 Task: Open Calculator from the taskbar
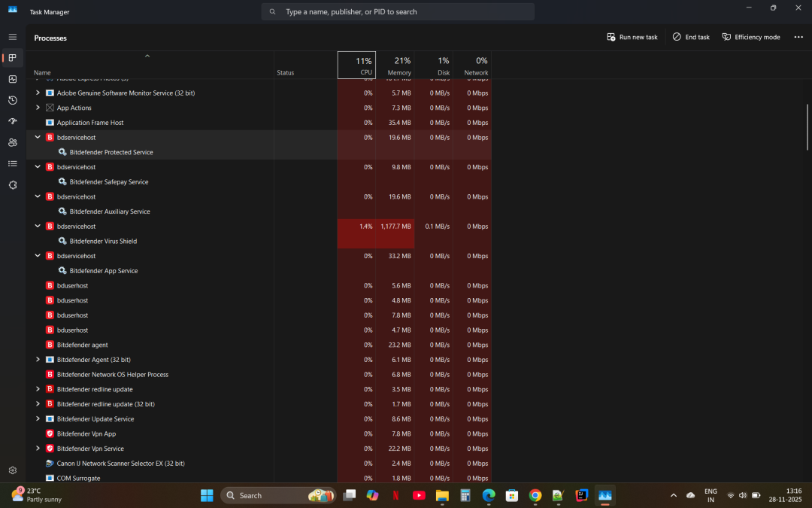[465, 495]
